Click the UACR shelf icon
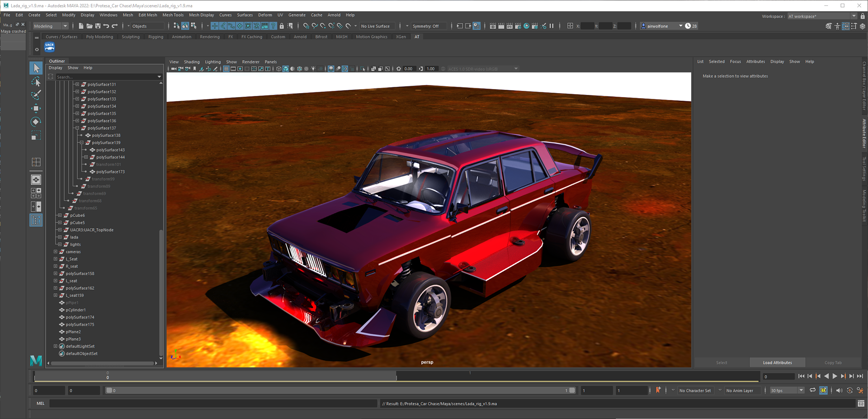868x419 pixels. tap(50, 47)
